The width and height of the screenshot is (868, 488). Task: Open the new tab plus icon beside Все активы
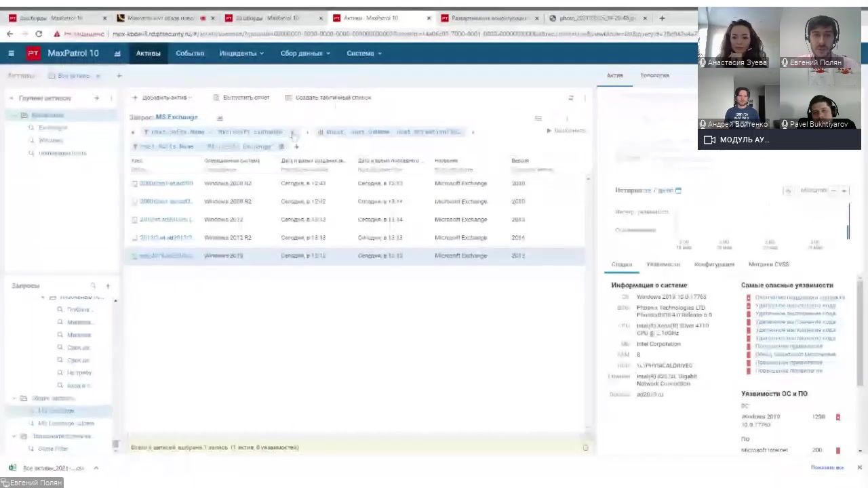[119, 75]
